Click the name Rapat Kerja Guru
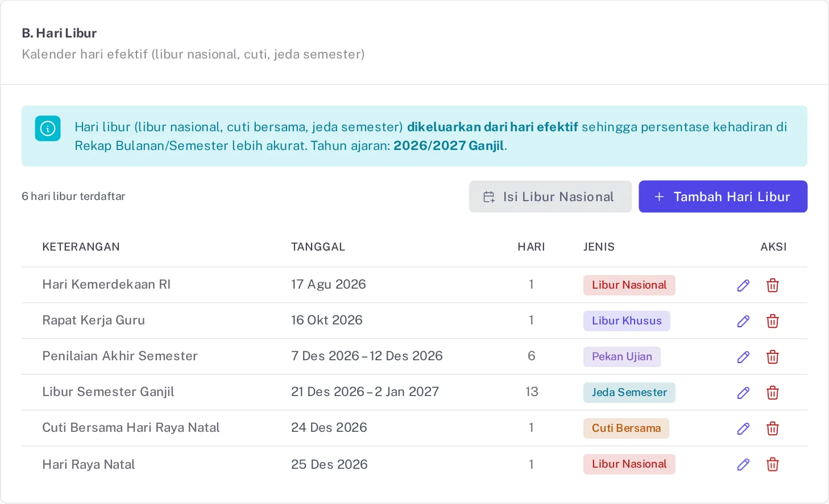 click(x=94, y=320)
